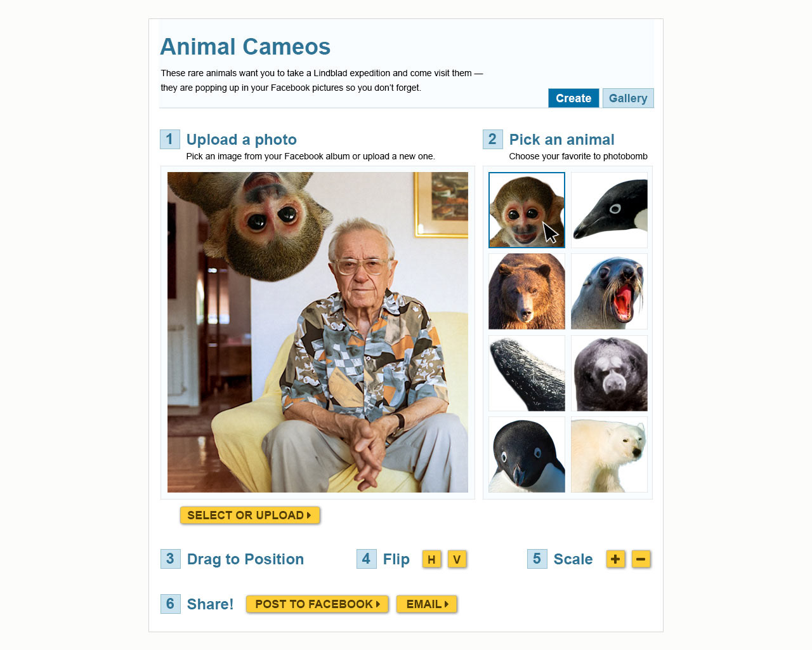Click the Animal Cameos heading
Image resolution: width=812 pixels, height=650 pixels.
246,47
